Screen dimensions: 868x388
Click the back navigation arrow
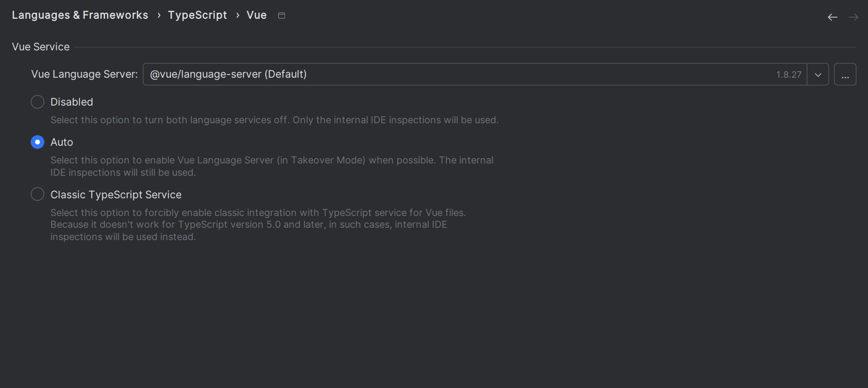[832, 17]
